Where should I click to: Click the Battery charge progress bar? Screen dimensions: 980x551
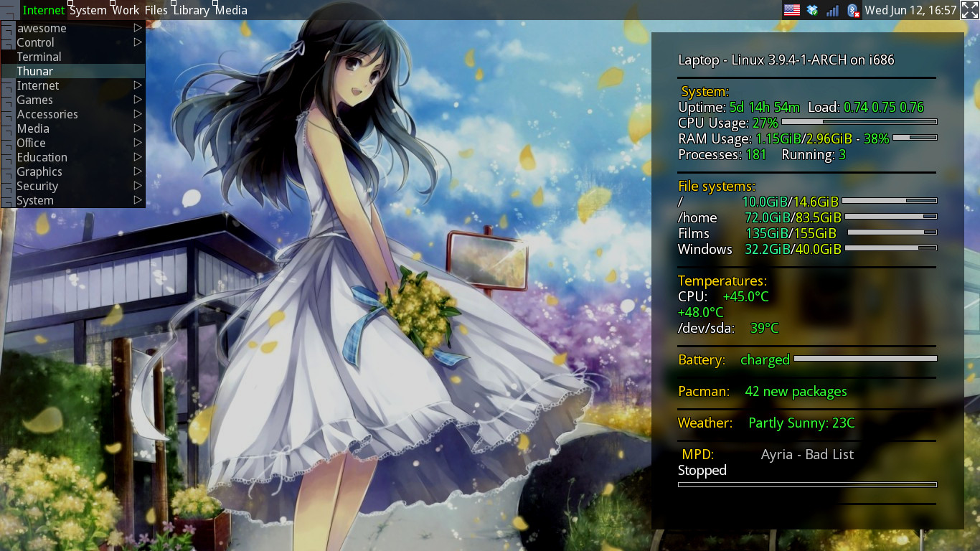coord(865,358)
